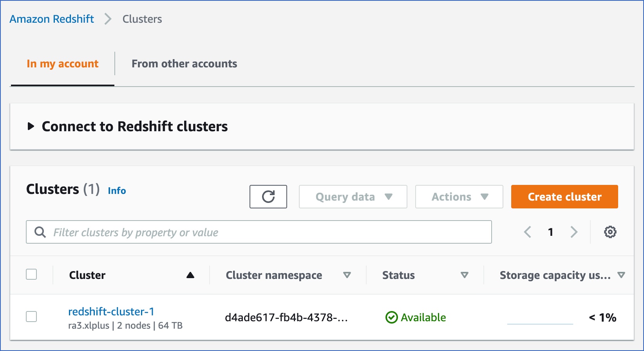Open the Actions dropdown
Screen dimensions: 644x351
(459, 197)
